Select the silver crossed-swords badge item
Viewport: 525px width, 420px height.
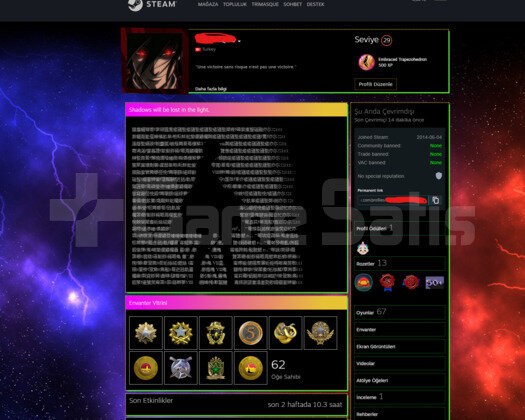pos(181,368)
